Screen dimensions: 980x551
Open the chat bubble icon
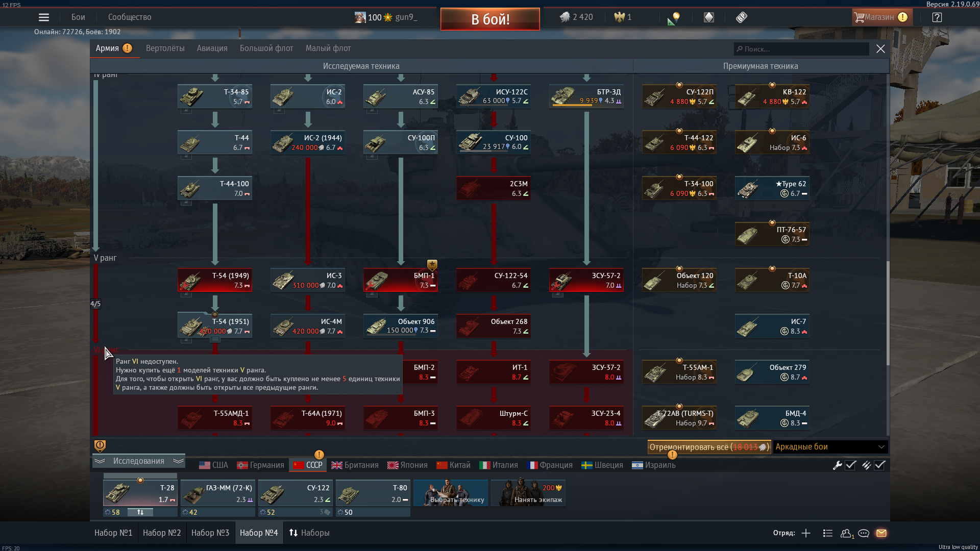tap(864, 533)
